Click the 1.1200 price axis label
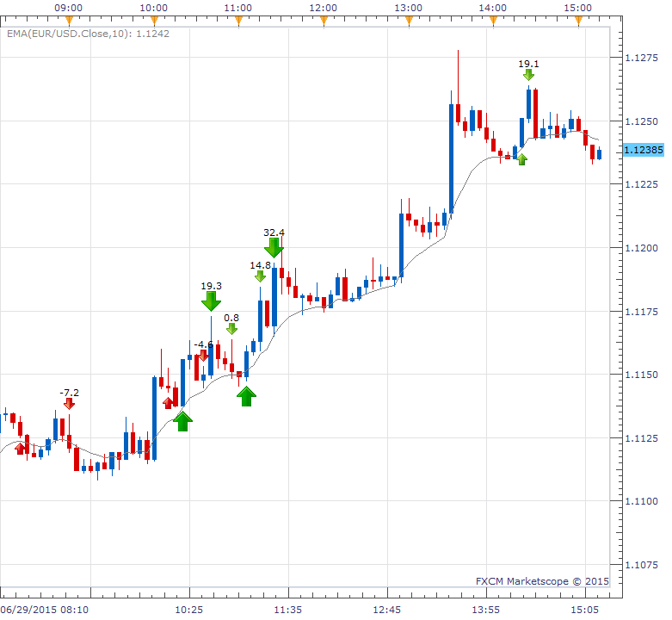Screen dimensions: 672x620 point(642,248)
